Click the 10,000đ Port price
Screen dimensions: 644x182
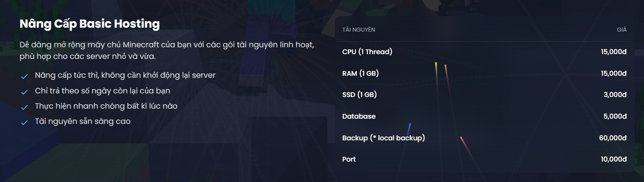(x=613, y=159)
